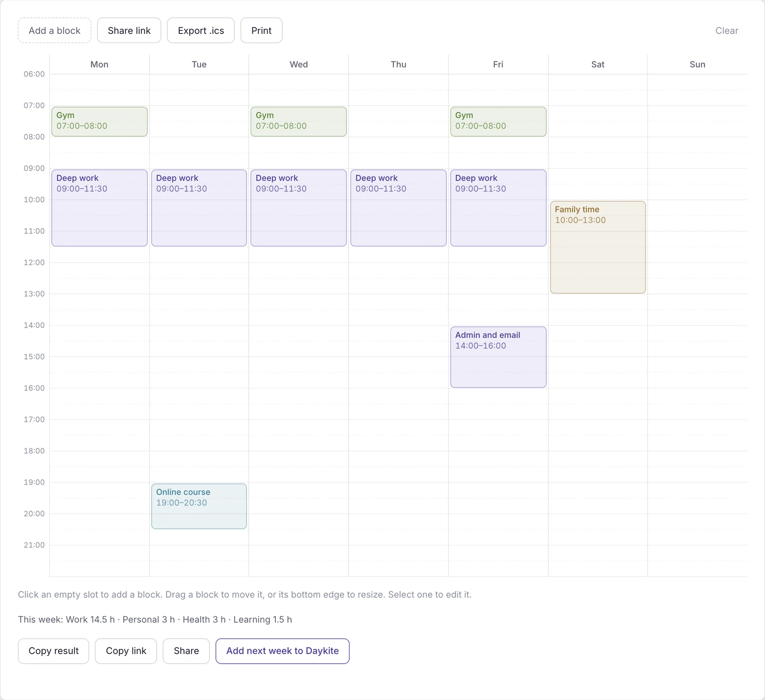Screen dimensions: 765x700
Task: Click the Add a block button
Action: click(55, 31)
